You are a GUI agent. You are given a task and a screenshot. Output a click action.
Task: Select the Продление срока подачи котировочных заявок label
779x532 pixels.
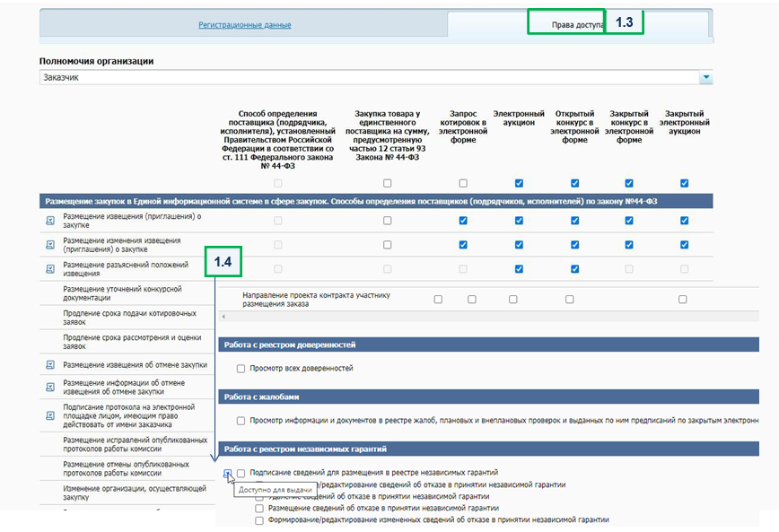129,318
